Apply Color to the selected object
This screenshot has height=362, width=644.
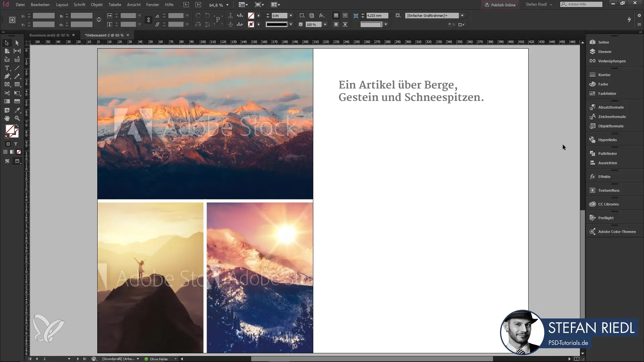coord(5,152)
